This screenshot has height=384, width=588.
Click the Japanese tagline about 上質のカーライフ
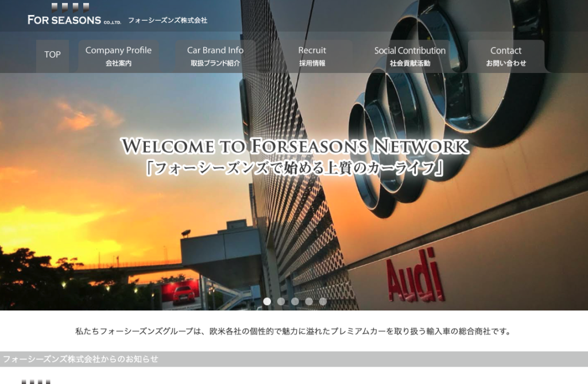[295, 168]
